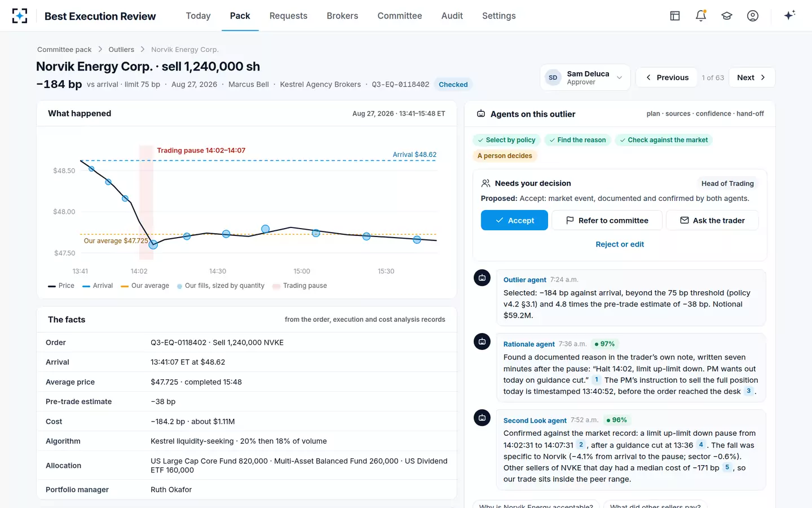Open the Audit tab
Image resolution: width=812 pixels, height=508 pixels.
452,16
